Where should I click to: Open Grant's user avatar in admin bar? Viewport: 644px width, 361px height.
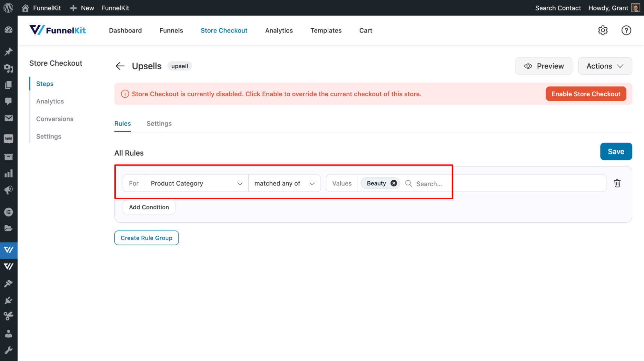click(x=635, y=8)
